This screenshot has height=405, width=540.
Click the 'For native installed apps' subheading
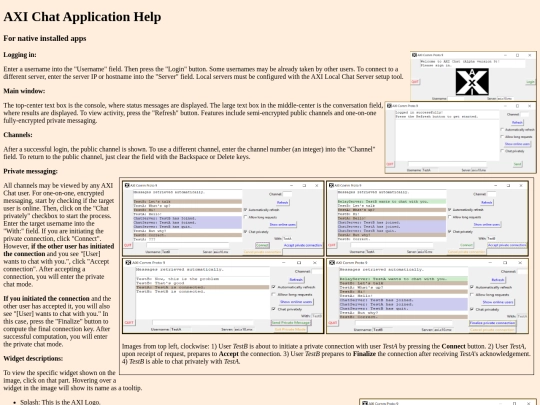tap(45, 38)
